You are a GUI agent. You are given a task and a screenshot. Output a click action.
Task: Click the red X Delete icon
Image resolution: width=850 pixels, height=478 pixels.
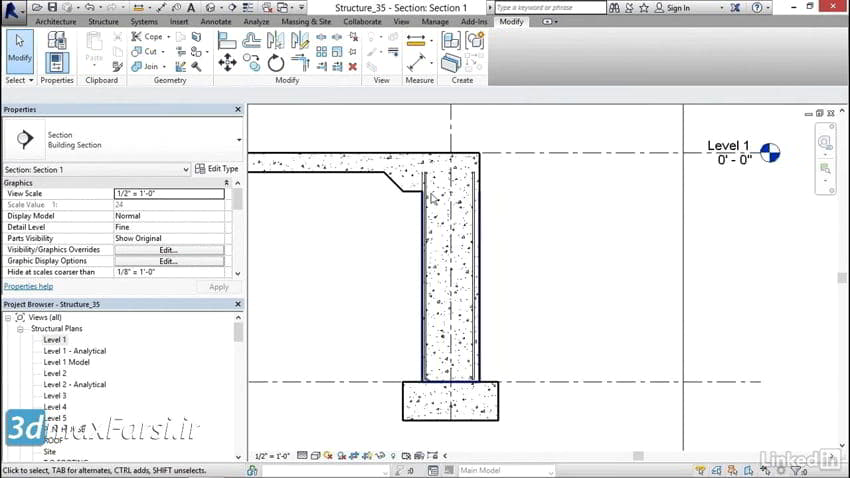click(352, 66)
